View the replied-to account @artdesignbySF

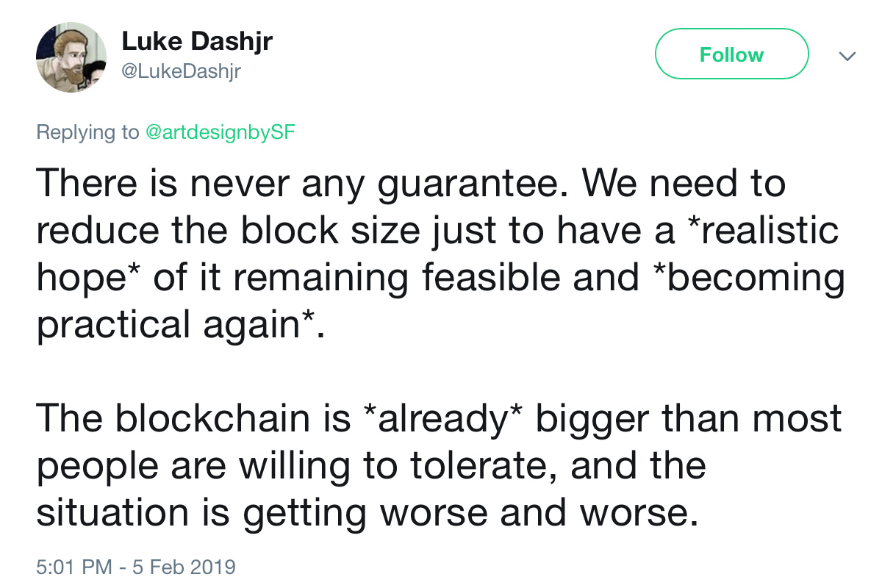click(220, 132)
